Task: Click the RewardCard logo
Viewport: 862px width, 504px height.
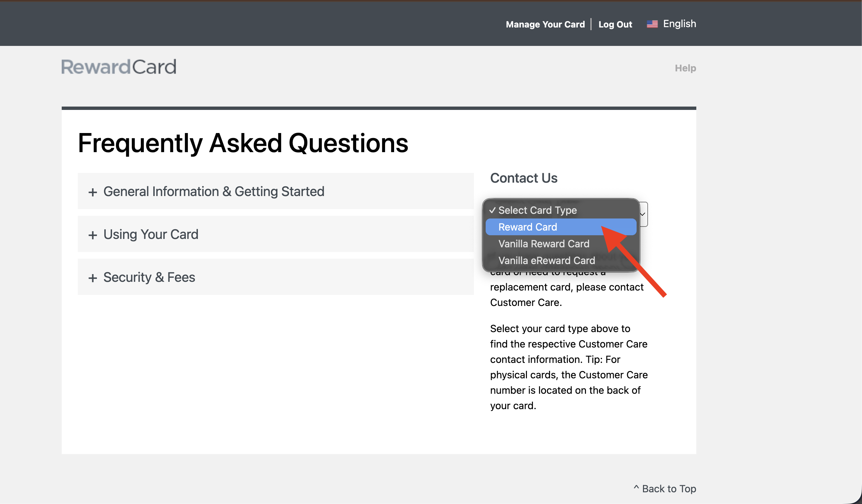Action: (119, 67)
